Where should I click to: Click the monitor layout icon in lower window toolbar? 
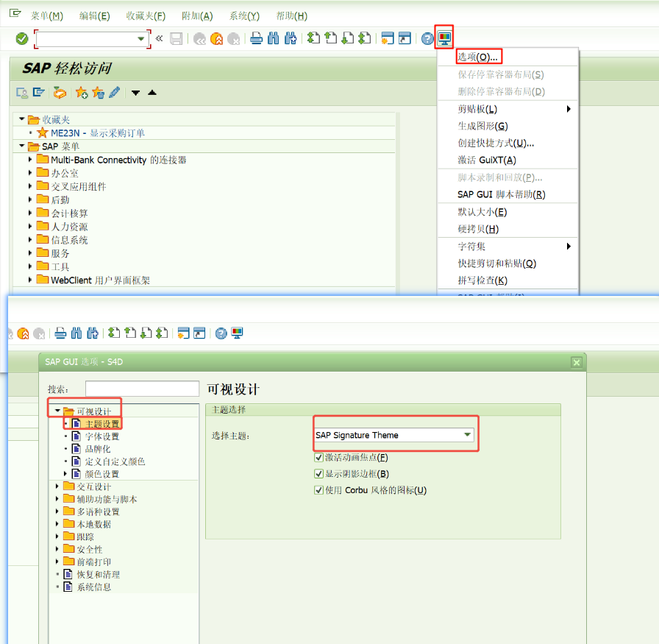[237, 333]
